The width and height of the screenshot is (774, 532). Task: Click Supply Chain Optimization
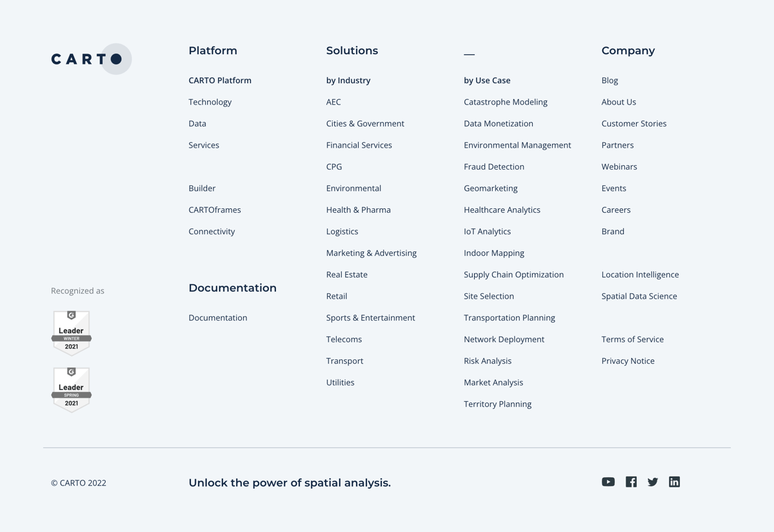click(x=513, y=274)
